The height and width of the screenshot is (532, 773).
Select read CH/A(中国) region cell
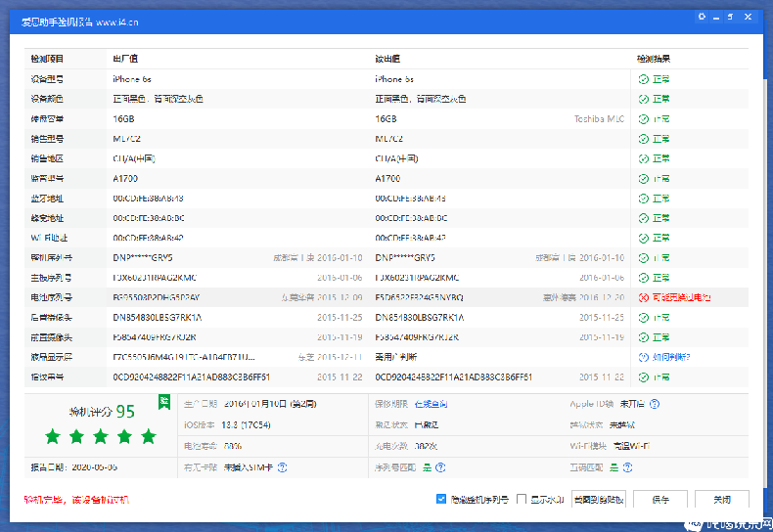coord(396,158)
